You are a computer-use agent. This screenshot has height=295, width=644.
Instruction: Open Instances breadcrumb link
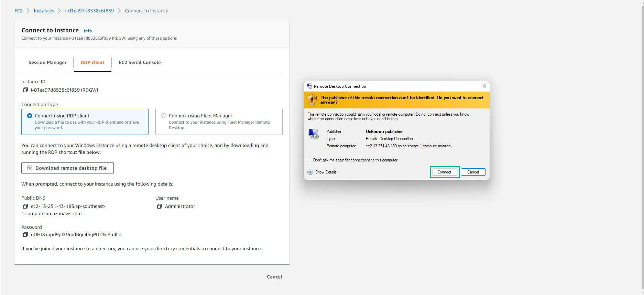pos(44,11)
